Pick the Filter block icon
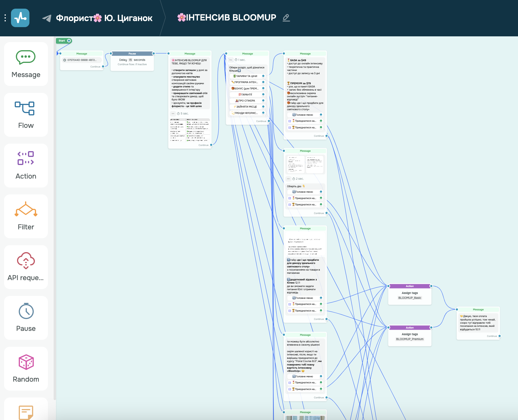The image size is (518, 420). pyautogui.click(x=26, y=209)
